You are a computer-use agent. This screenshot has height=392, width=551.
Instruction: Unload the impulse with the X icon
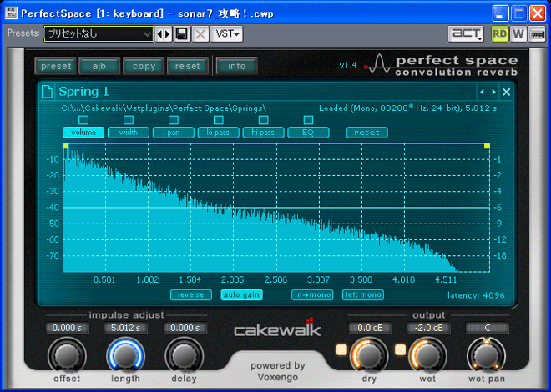coord(506,92)
